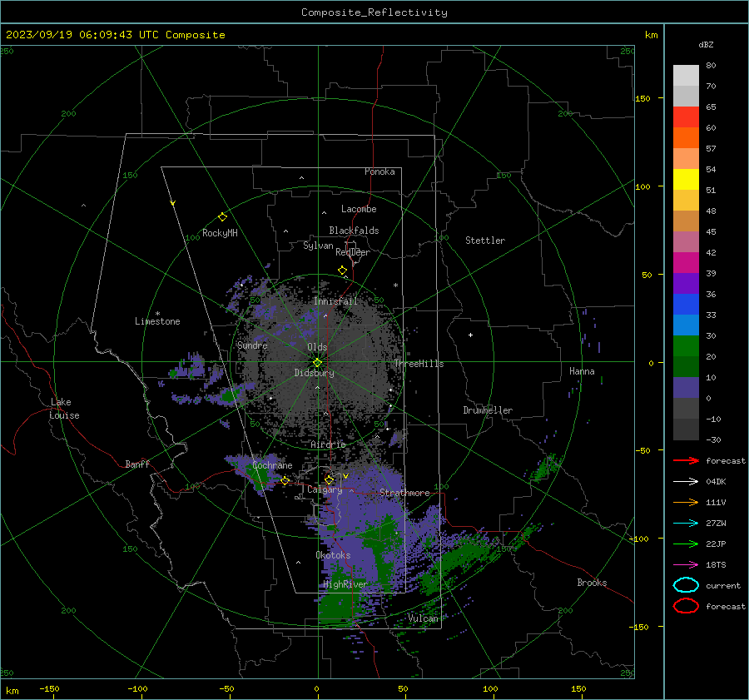Click the orange 111V arrow icon
Viewport: 749px width, 700px height.
[686, 502]
